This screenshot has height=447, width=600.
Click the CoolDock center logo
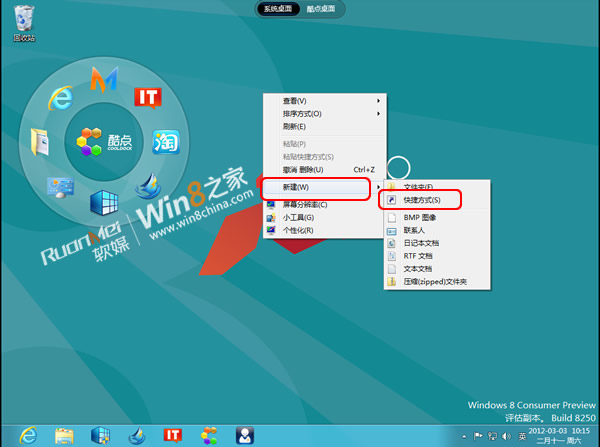(x=104, y=142)
